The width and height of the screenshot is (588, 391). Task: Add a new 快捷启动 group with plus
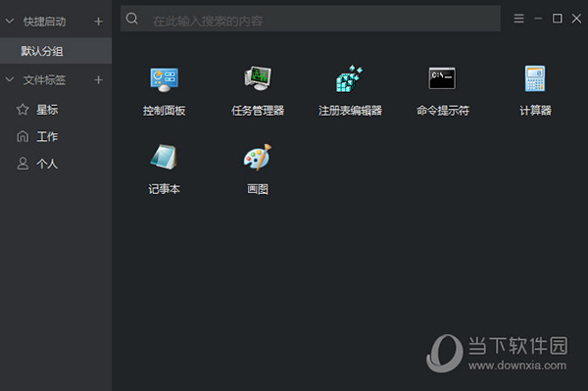point(98,22)
